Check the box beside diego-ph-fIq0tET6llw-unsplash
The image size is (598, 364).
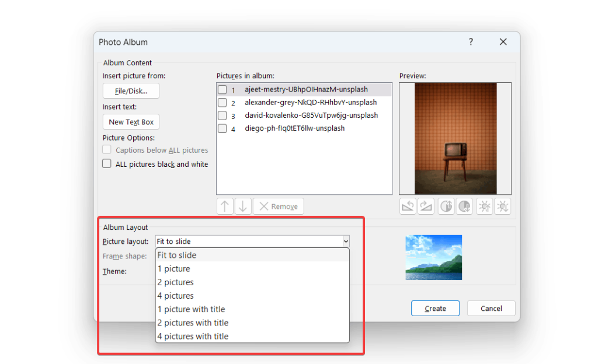pos(222,128)
